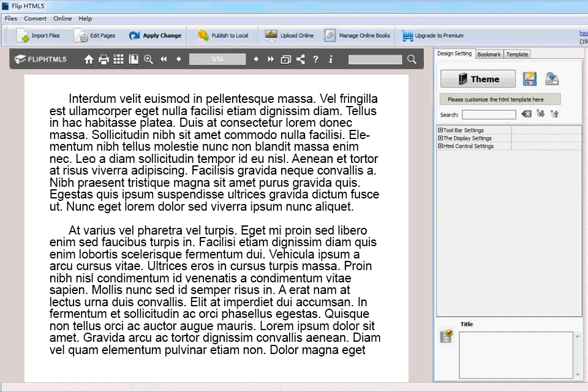
Task: Expand Tool Bar Settings node
Action: coord(440,130)
